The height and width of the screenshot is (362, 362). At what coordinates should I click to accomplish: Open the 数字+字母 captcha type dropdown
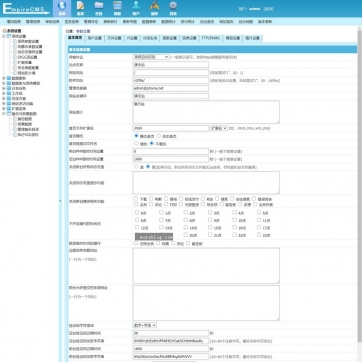coord(145,325)
